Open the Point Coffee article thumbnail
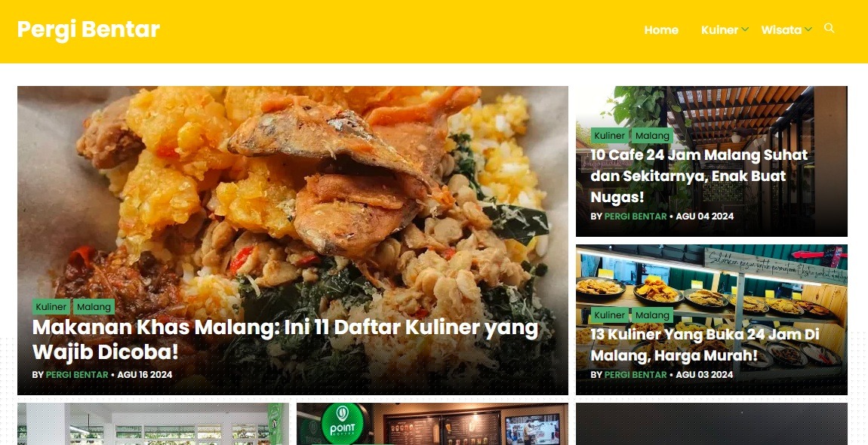 point(432,424)
